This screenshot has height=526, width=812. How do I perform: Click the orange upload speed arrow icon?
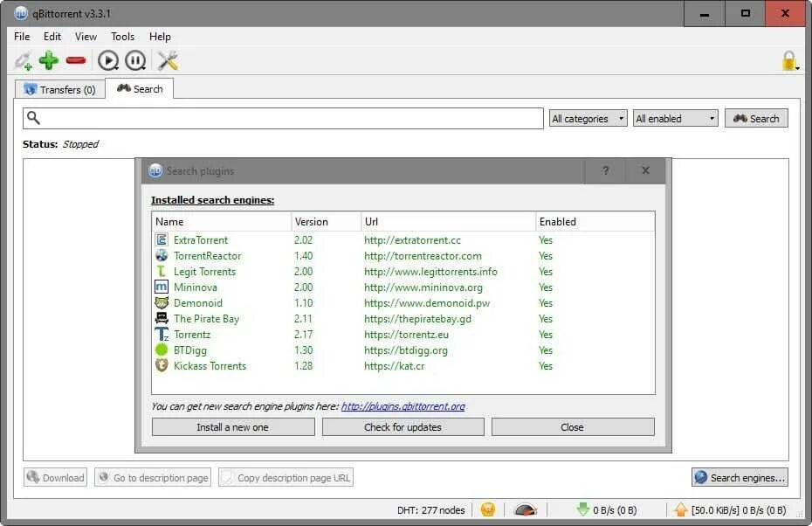(x=681, y=510)
